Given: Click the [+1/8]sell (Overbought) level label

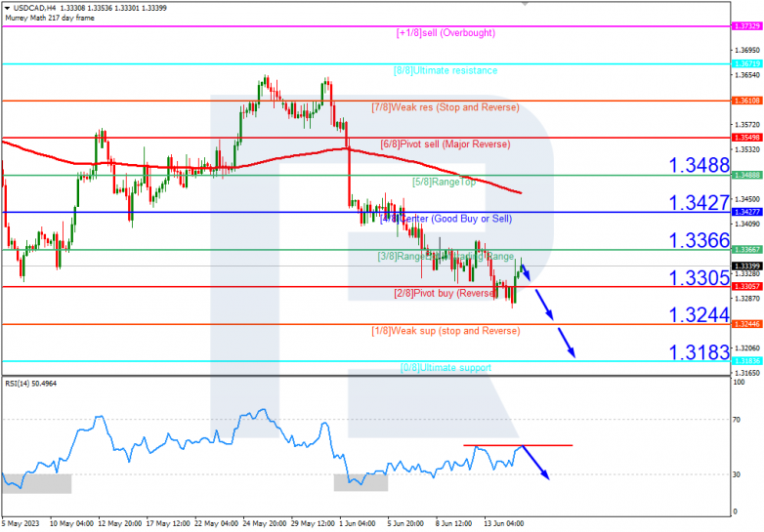Looking at the screenshot, I should click(x=446, y=33).
